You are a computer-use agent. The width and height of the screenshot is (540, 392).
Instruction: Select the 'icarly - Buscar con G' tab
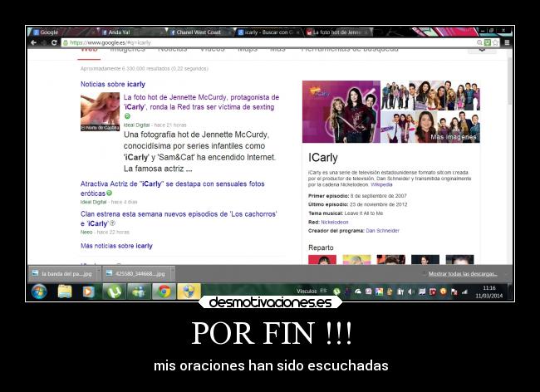point(268,32)
